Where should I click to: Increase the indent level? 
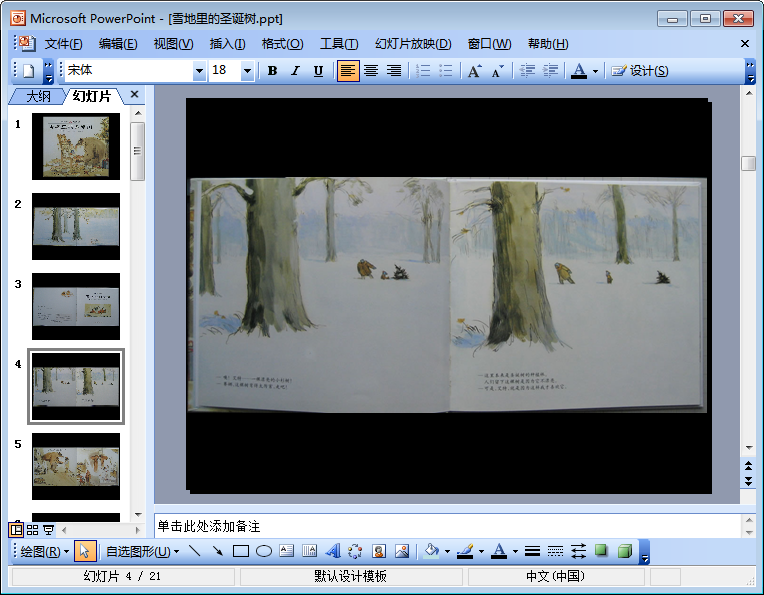(550, 71)
